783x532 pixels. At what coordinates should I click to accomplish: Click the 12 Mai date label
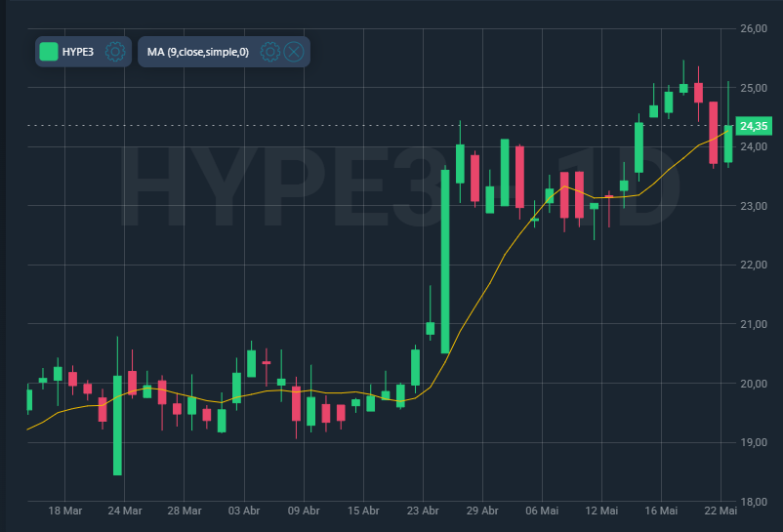pyautogui.click(x=601, y=511)
